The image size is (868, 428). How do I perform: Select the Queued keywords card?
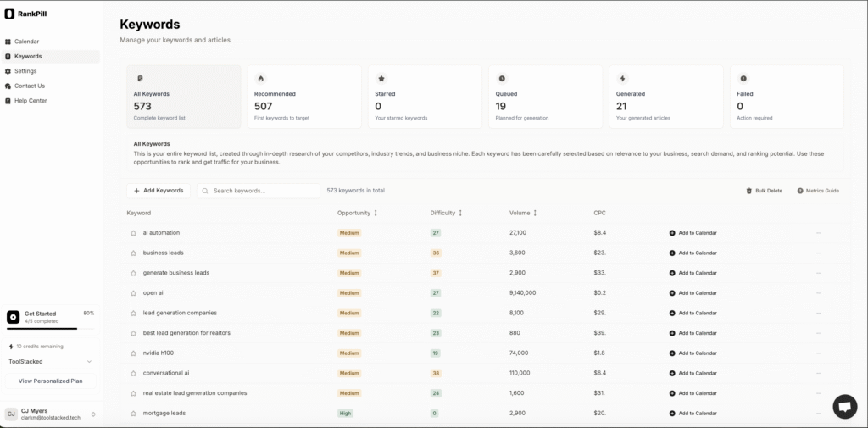click(x=546, y=97)
